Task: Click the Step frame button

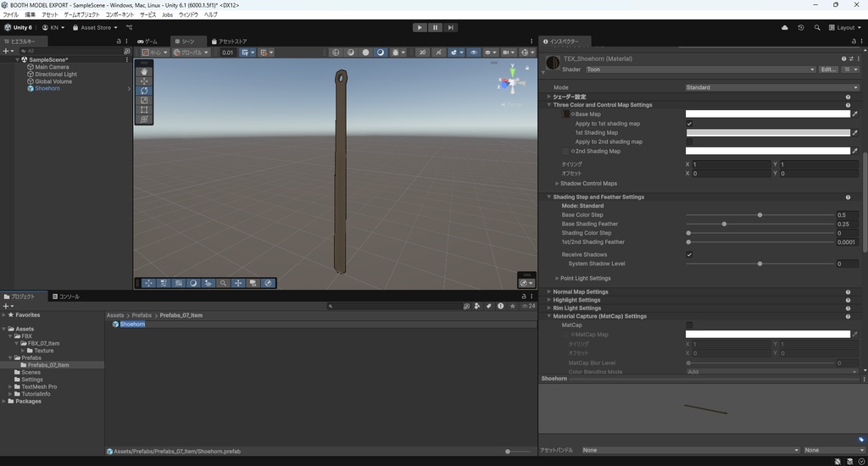Action: coord(451,28)
